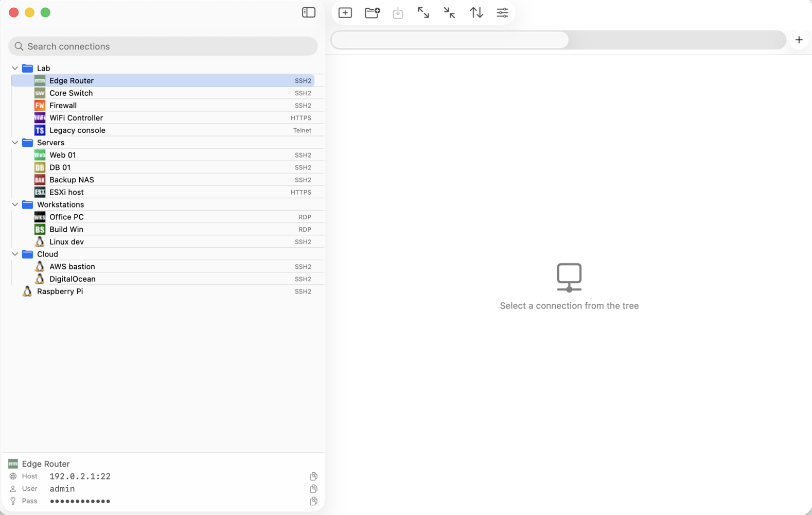Screen dimensions: 812x515
Task: Click the AWS bastion penguin icon
Action: pos(40,266)
